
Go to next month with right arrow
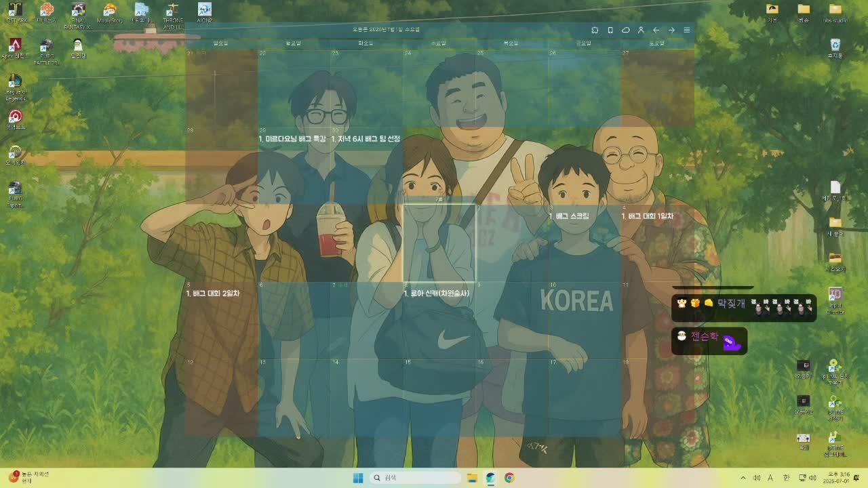click(x=671, y=30)
